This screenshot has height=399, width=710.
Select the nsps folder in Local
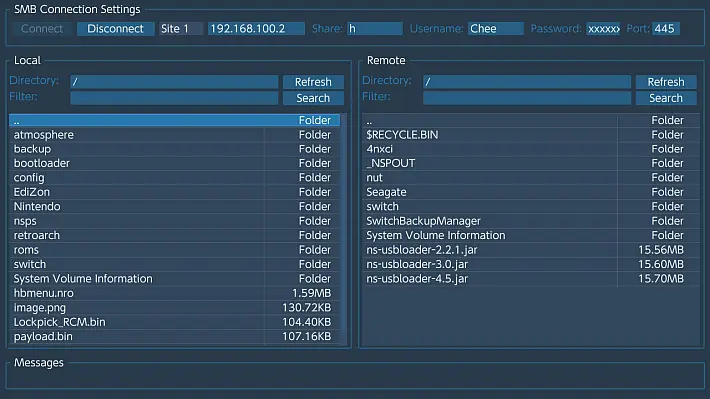[174, 221]
